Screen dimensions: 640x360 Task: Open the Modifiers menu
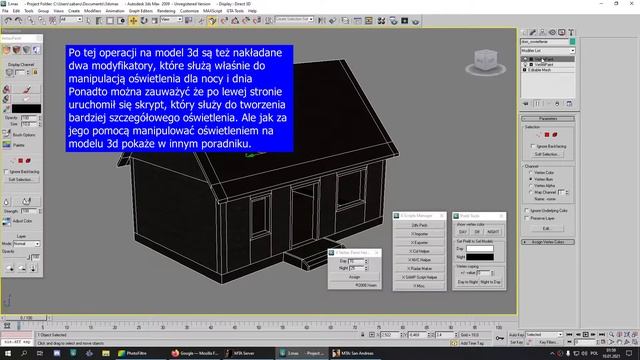pyautogui.click(x=92, y=11)
